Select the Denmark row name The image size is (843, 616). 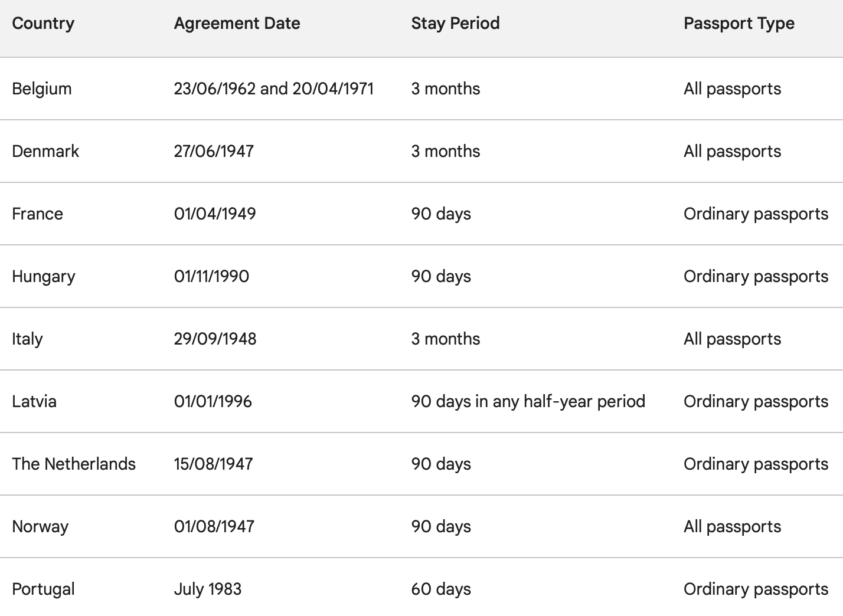point(45,152)
